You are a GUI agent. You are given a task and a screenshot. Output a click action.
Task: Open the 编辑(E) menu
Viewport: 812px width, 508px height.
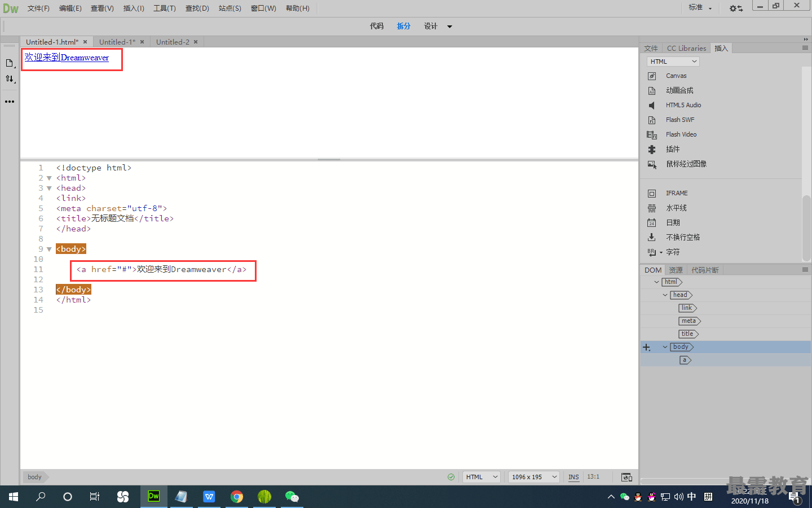point(70,8)
